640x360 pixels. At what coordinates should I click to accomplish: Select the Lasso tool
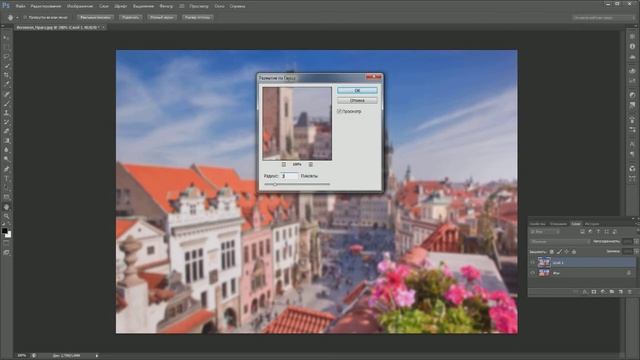6,57
